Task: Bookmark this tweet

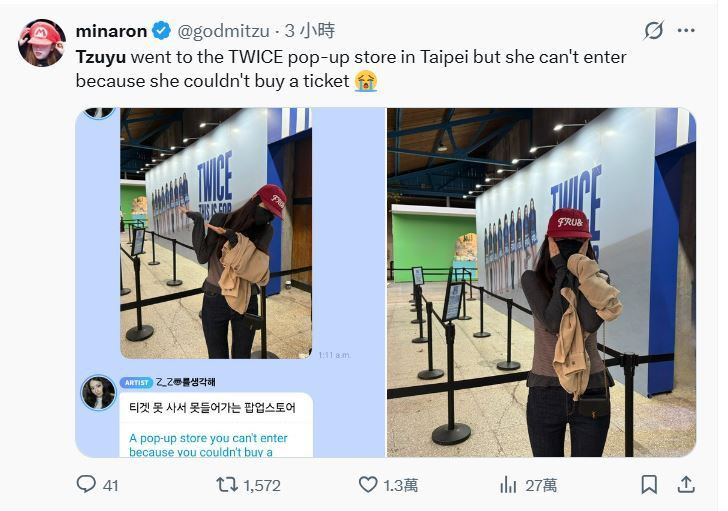Action: point(649,485)
